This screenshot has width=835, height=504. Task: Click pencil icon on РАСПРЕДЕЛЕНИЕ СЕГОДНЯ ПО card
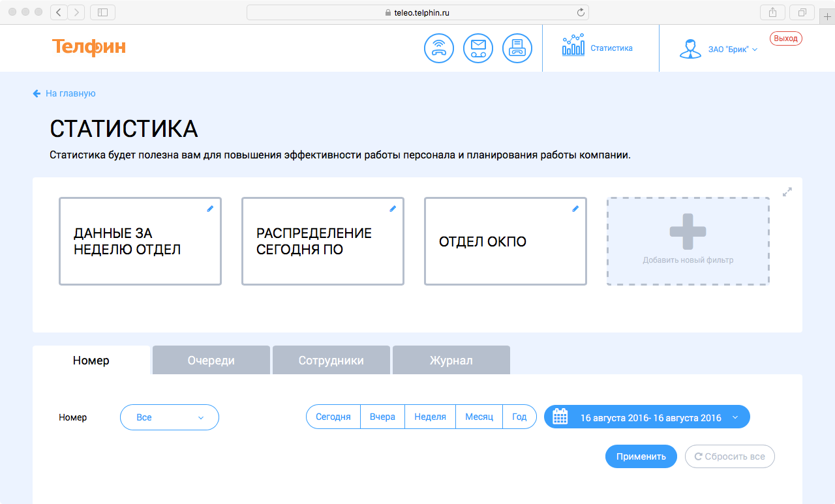click(x=393, y=209)
